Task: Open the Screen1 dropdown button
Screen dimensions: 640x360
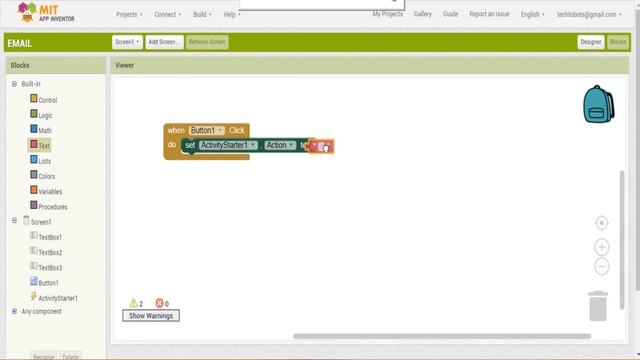Action: (x=127, y=42)
